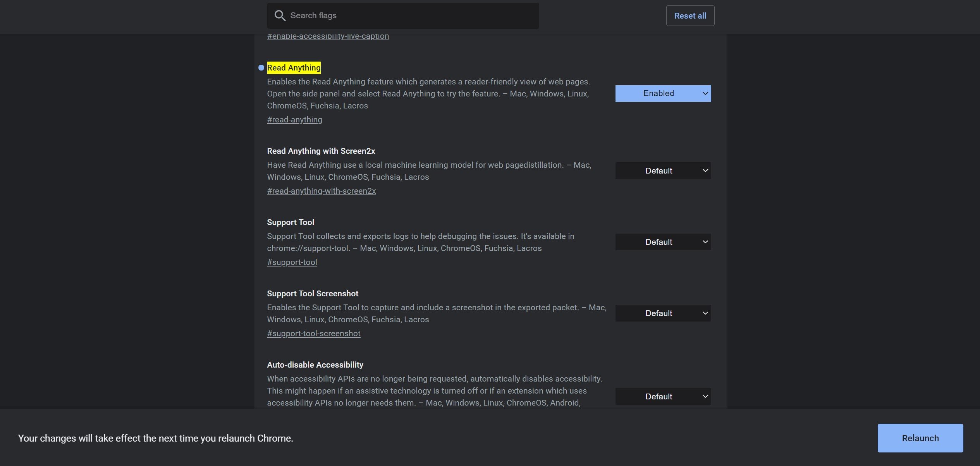Image resolution: width=980 pixels, height=466 pixels.
Task: Open the #read-anything-with-screen2x link
Action: pyautogui.click(x=321, y=191)
